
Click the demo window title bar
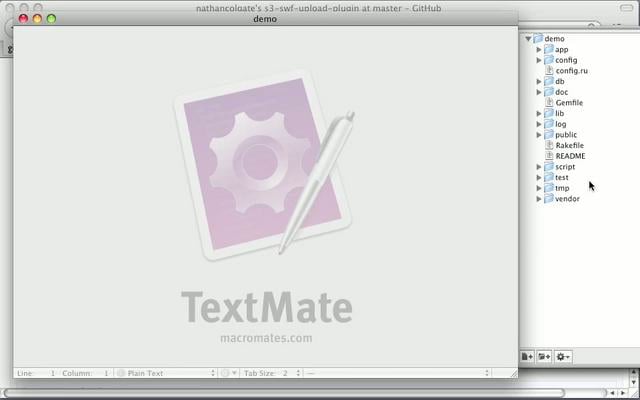[265, 19]
